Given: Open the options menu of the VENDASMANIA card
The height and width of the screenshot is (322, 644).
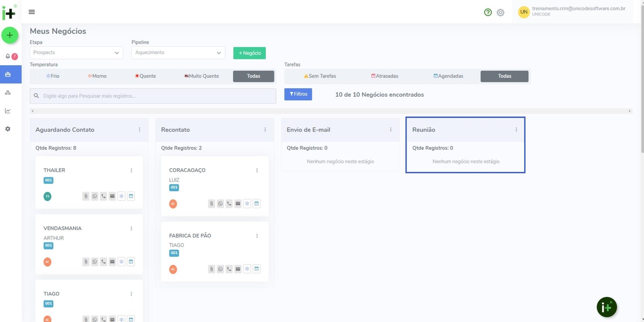Looking at the screenshot, I should pos(131,229).
